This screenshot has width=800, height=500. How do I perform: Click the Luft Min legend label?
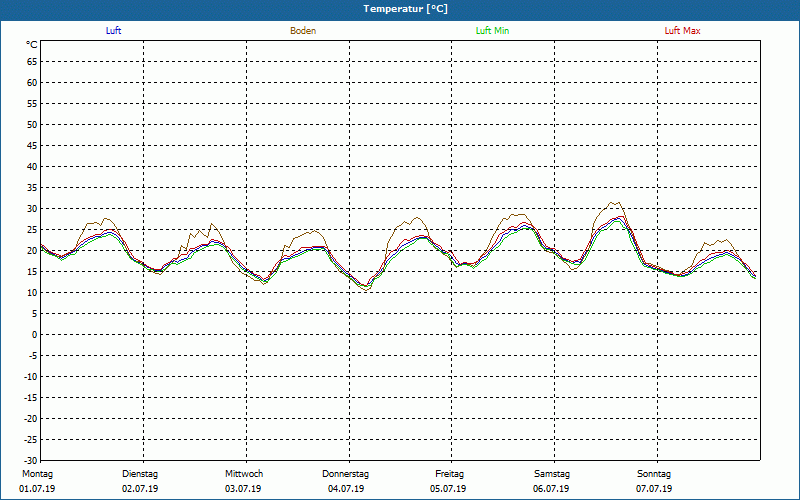[x=492, y=31]
